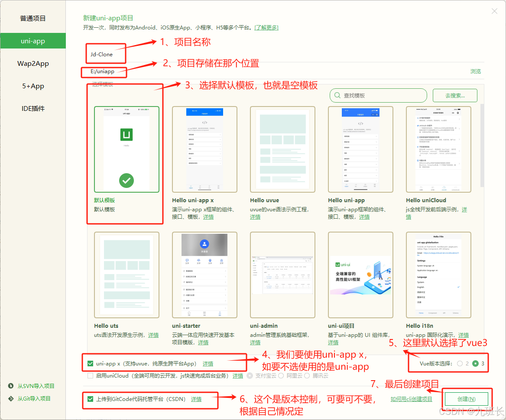
Task: Click the uni-starter template title
Action: [x=186, y=326]
